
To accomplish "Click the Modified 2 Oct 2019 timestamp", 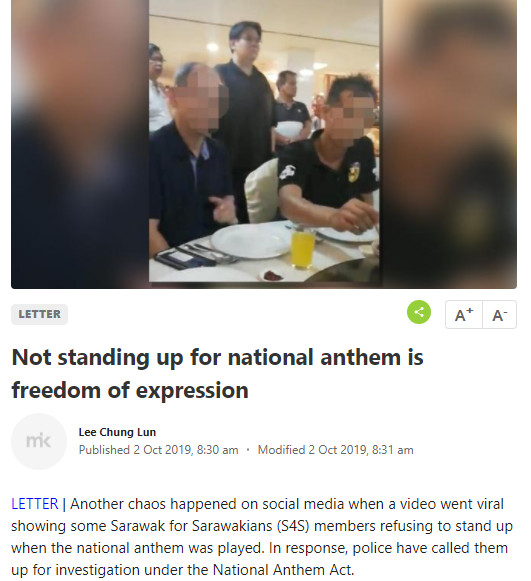I will (x=335, y=450).
